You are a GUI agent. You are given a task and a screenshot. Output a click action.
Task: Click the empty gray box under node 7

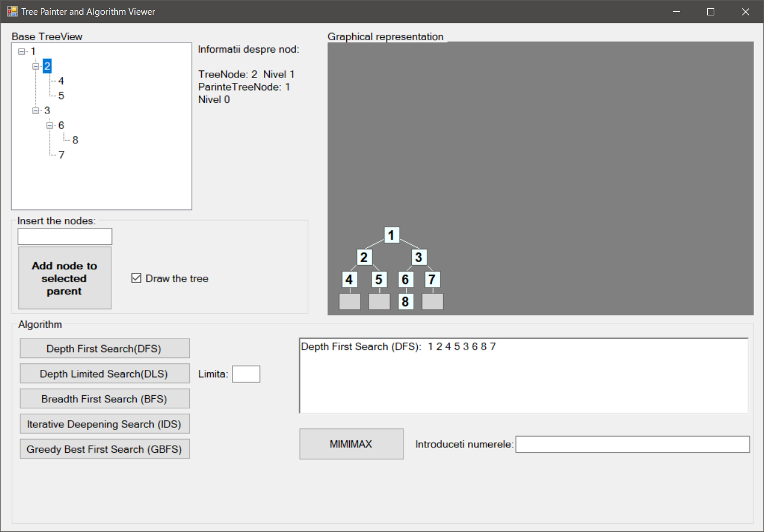(x=433, y=301)
